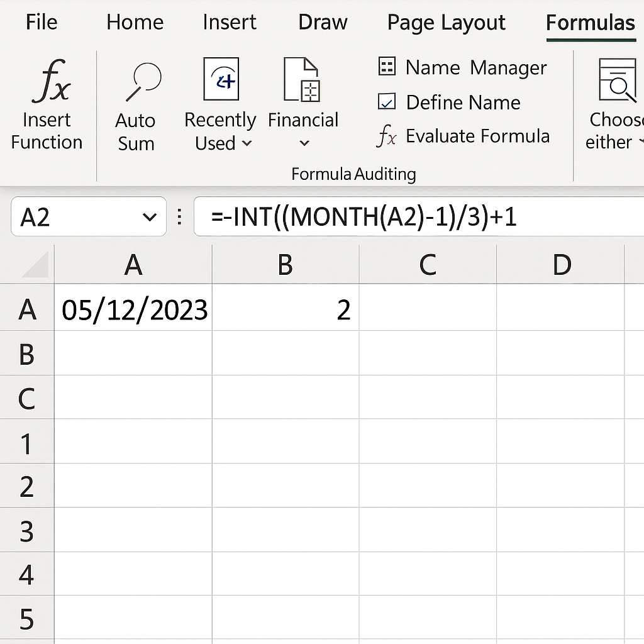Image resolution: width=644 pixels, height=644 pixels.
Task: Select the cell containing 05/12/2023
Action: point(134,310)
